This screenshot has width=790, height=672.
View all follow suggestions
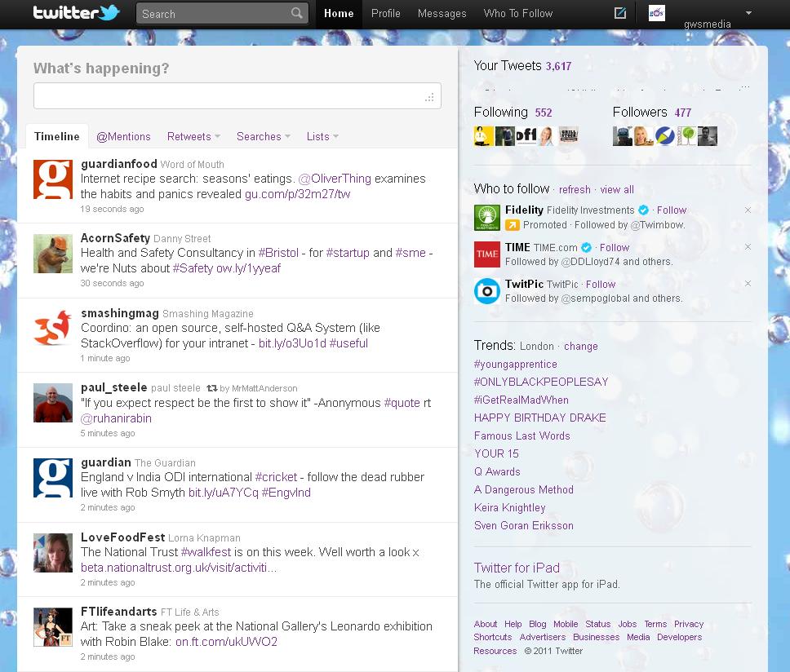617,190
